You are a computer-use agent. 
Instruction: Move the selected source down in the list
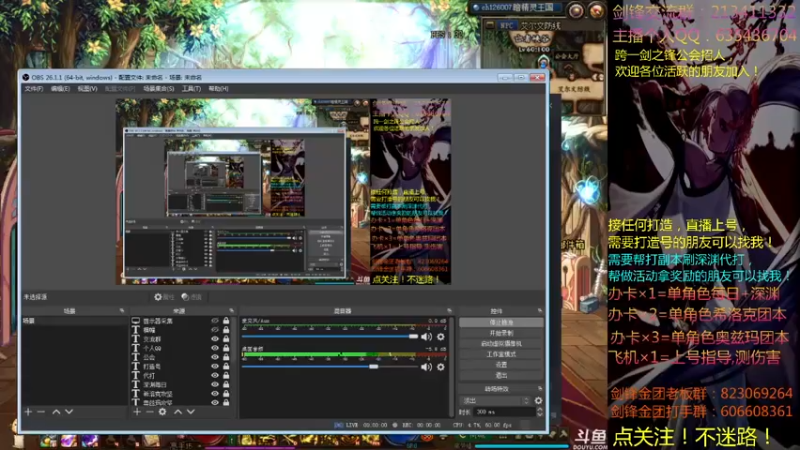(190, 412)
